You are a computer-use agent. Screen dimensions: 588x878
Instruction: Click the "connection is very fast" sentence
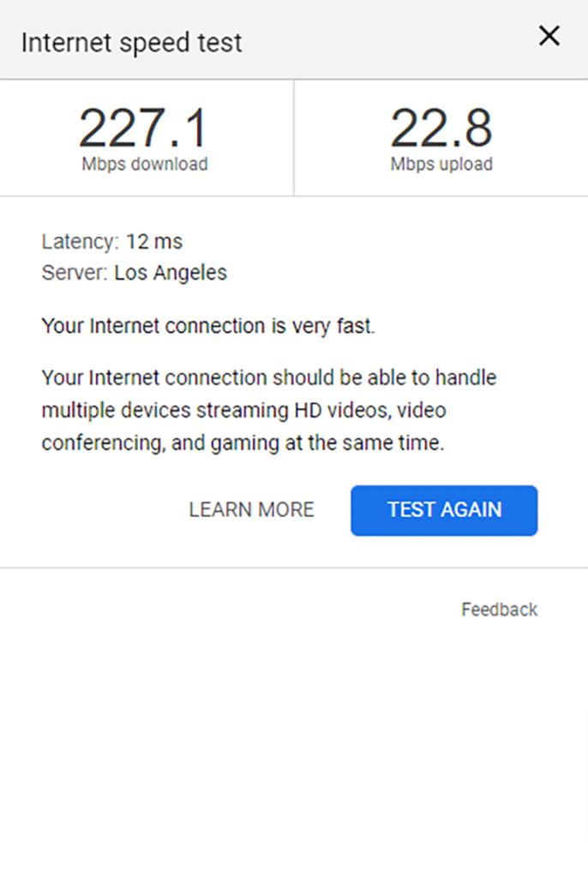pos(270,327)
